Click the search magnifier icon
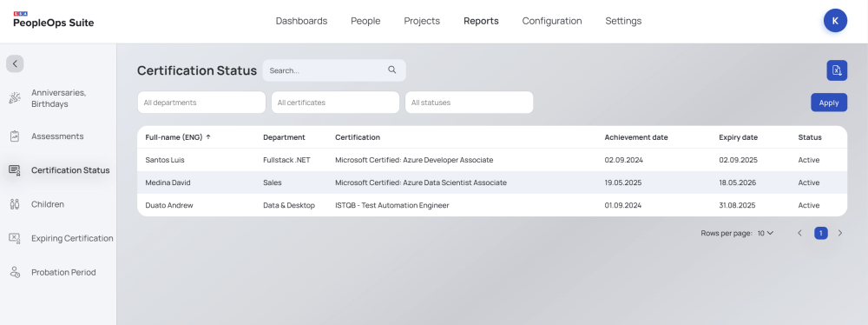The width and height of the screenshot is (868, 325). (392, 70)
